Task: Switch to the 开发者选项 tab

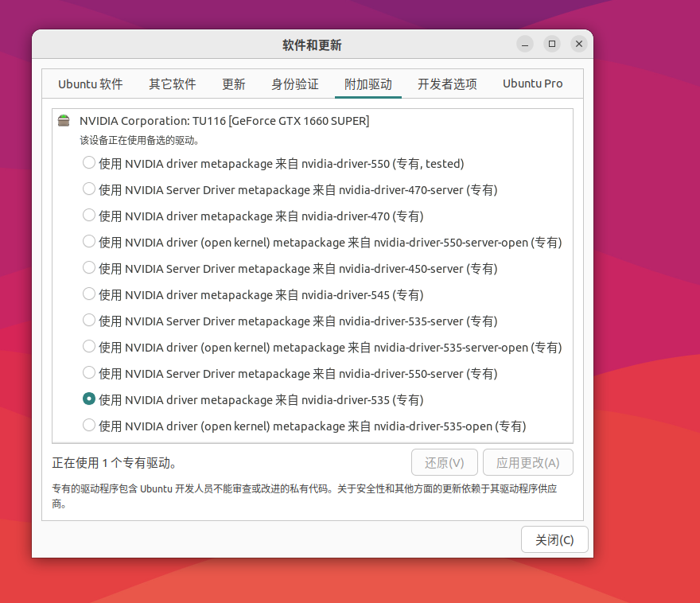Action: coord(447,84)
